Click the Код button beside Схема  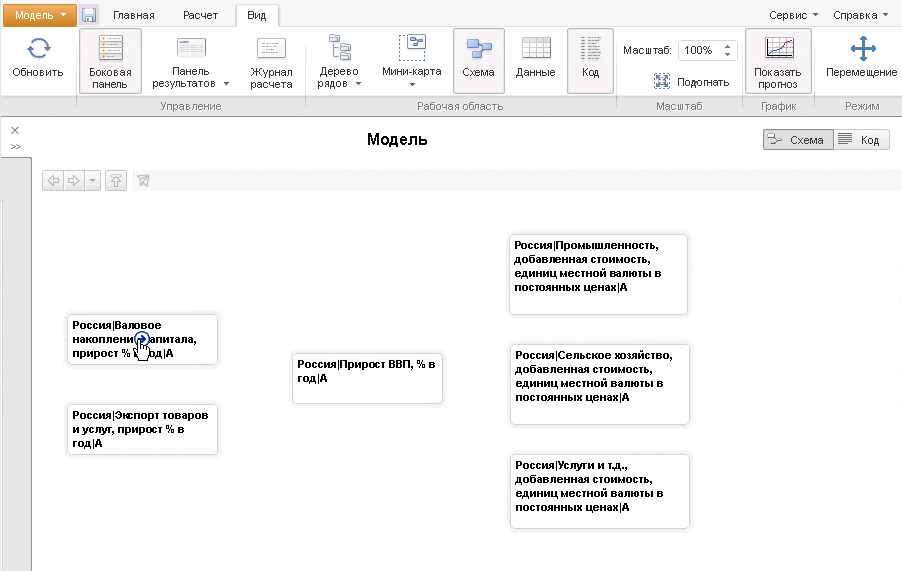click(x=861, y=140)
